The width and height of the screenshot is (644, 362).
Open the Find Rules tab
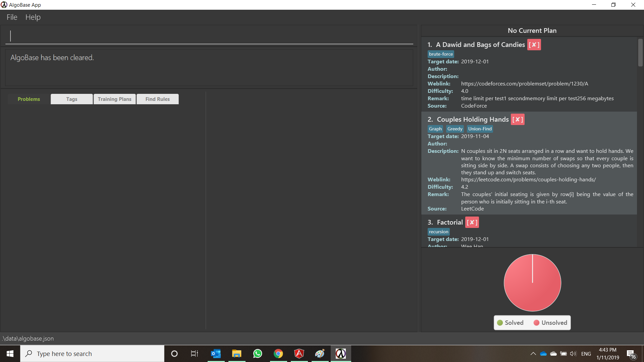click(157, 99)
